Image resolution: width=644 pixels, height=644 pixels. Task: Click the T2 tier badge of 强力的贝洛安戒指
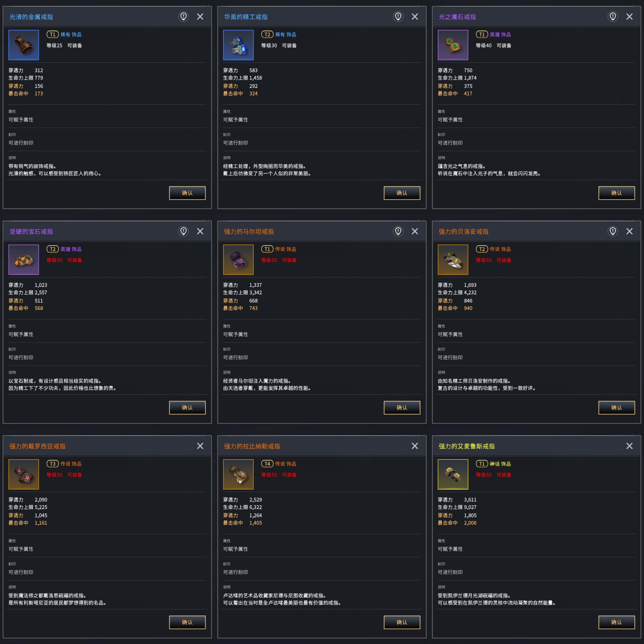[x=482, y=249]
